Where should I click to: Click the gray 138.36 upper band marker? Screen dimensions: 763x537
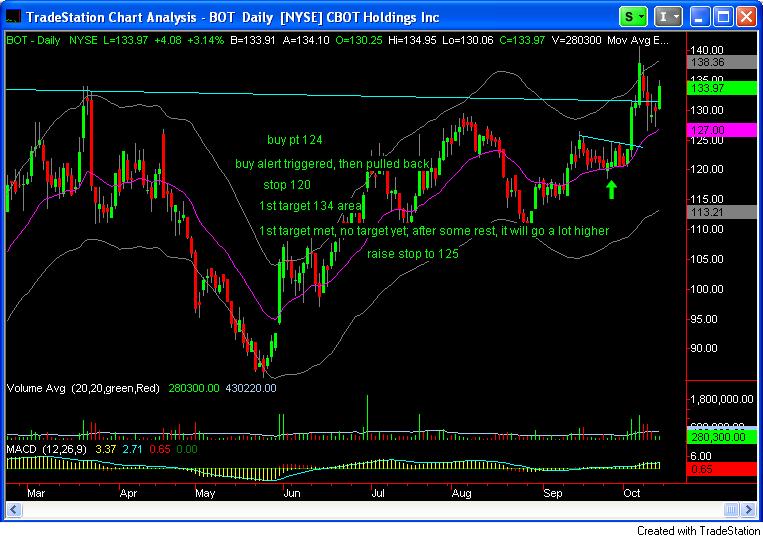point(721,62)
